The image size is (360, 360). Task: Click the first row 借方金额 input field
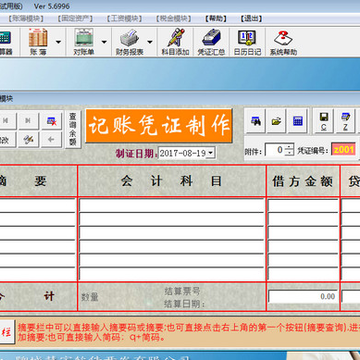pos(303,205)
